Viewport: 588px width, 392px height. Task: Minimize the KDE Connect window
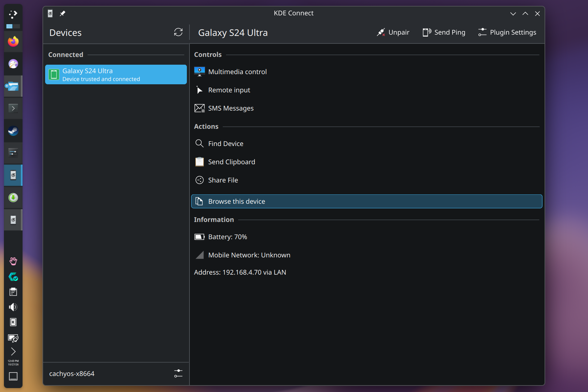(x=513, y=13)
